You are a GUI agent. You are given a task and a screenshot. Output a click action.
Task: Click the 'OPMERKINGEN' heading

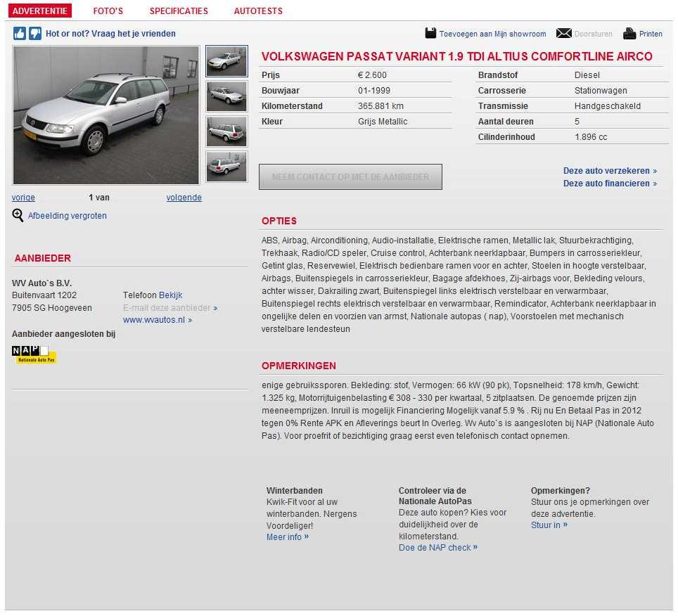299,366
